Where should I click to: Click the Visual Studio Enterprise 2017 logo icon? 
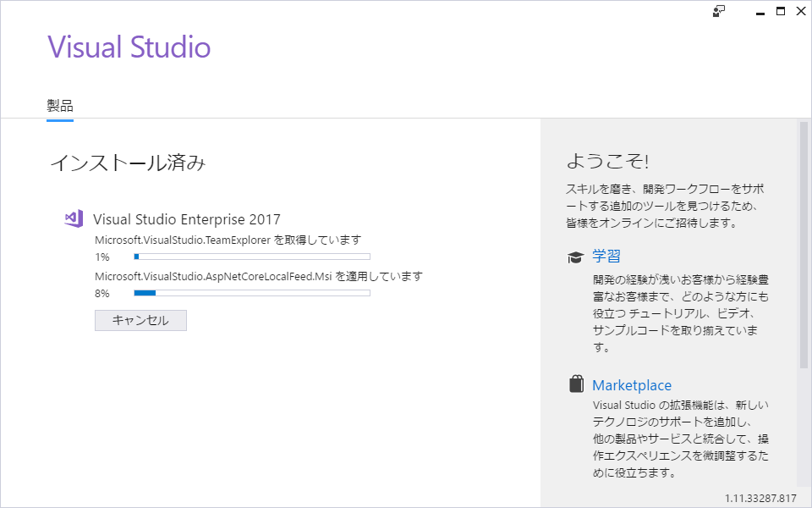pyautogui.click(x=74, y=218)
